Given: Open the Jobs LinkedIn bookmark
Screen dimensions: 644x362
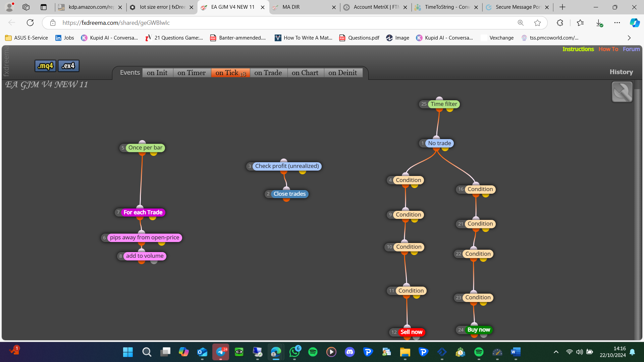Looking at the screenshot, I should click(65, 38).
